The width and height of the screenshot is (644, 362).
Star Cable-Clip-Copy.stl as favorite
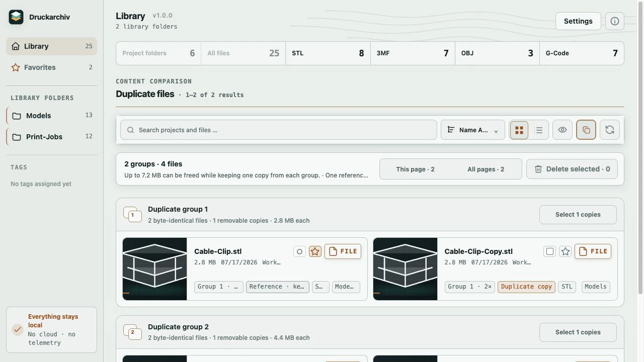[566, 251]
